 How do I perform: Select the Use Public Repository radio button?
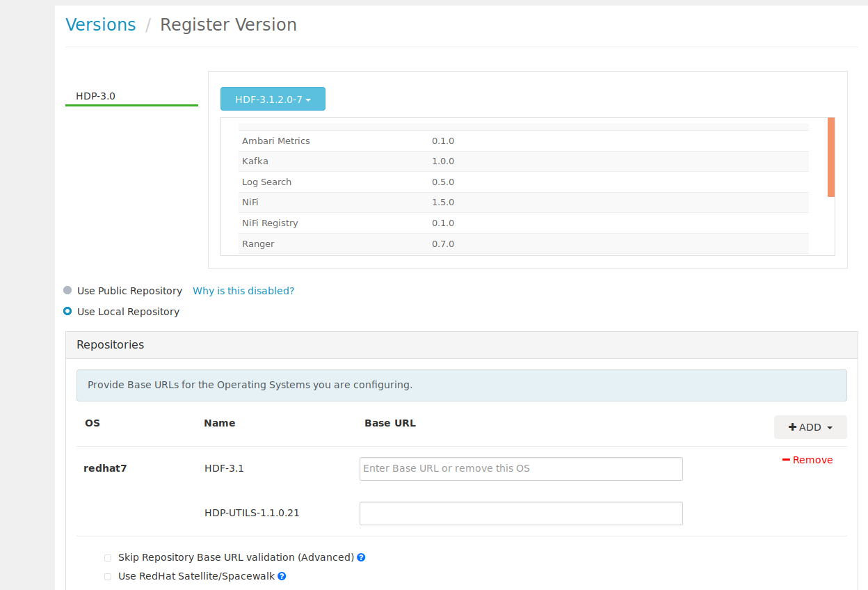point(67,290)
